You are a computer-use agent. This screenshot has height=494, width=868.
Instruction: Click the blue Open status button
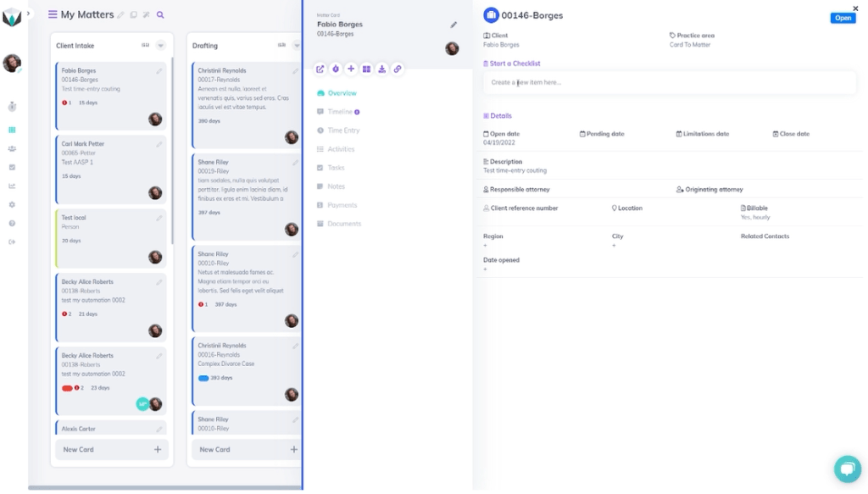click(x=843, y=18)
